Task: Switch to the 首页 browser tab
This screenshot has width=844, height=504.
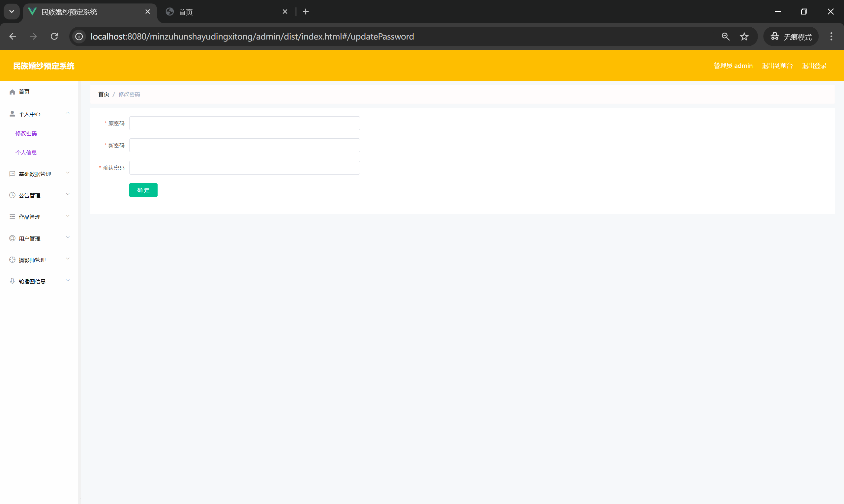Action: coord(227,12)
